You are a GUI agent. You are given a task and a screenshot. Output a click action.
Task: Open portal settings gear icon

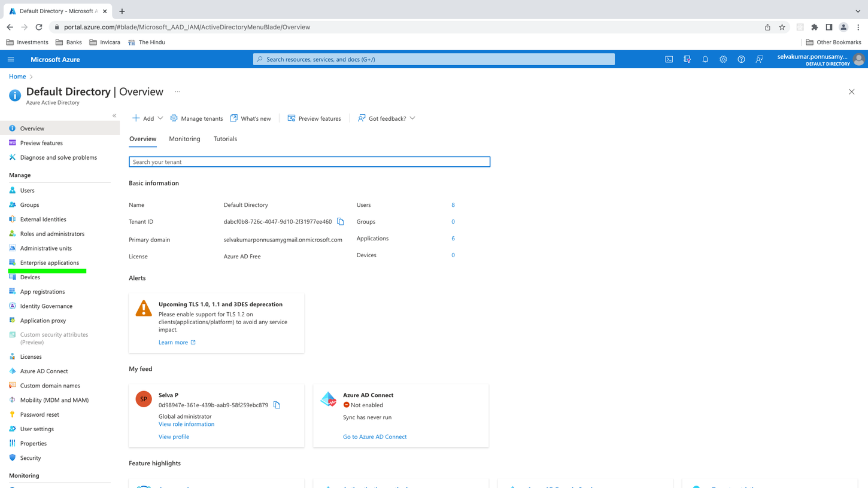coord(723,59)
